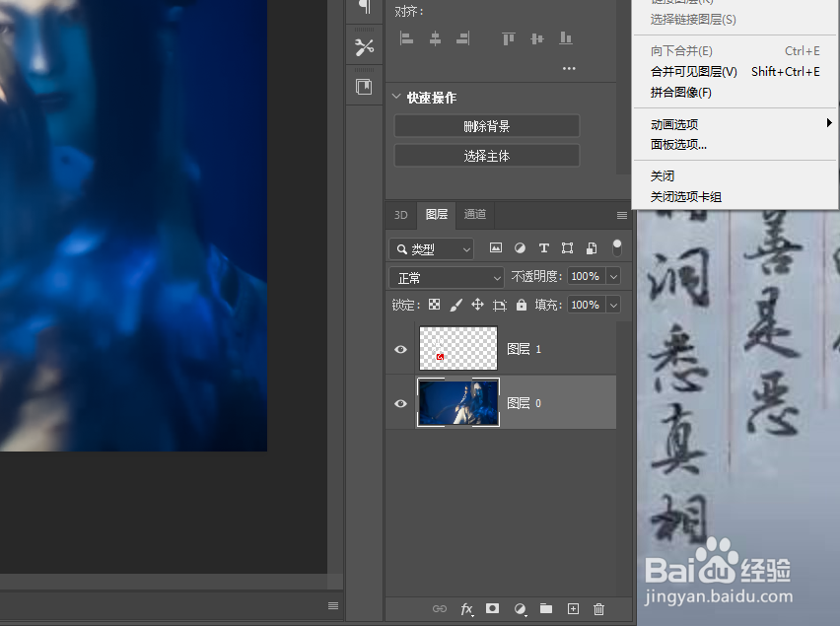Hide 图层 0 with its eye icon
The width and height of the screenshot is (840, 626).
pos(400,403)
